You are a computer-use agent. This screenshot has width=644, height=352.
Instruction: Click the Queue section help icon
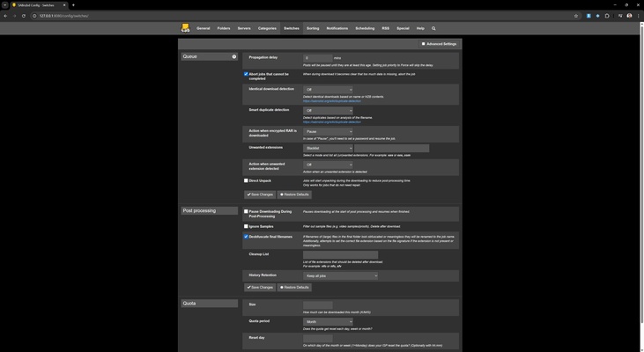click(234, 56)
